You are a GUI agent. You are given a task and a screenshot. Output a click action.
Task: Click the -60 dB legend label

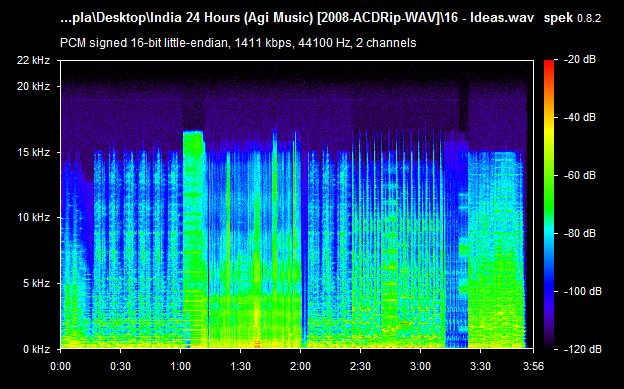pos(580,175)
